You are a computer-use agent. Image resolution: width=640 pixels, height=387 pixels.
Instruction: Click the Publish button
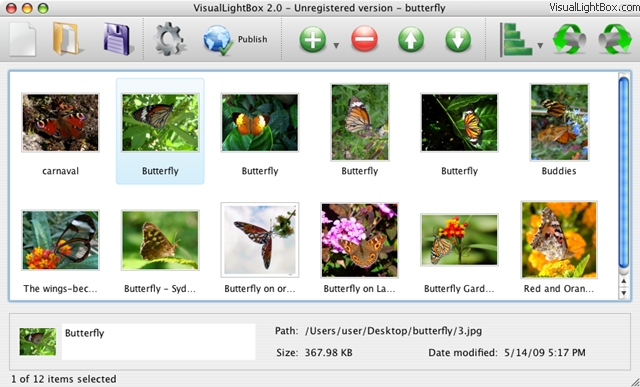coord(236,40)
